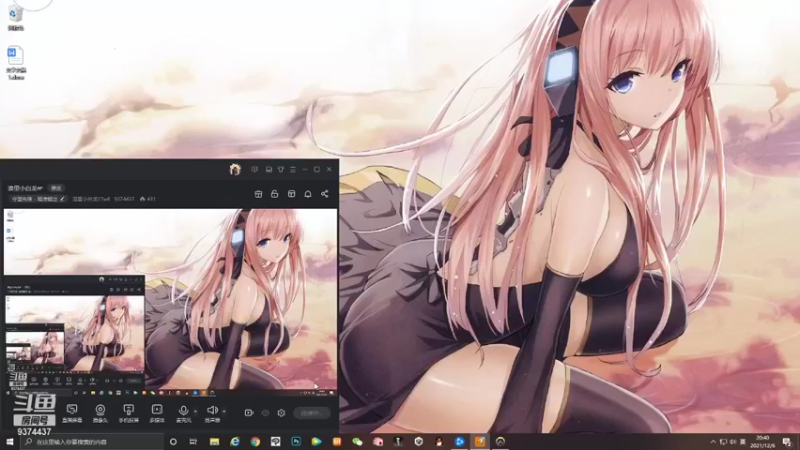Open the Windows notification center icon
The height and width of the screenshot is (450, 800).
787,441
